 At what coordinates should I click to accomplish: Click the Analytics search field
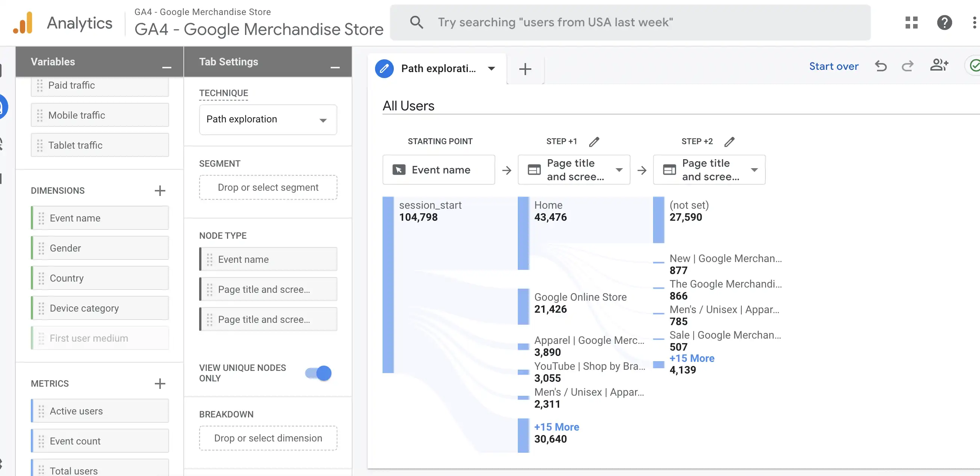[x=630, y=23]
